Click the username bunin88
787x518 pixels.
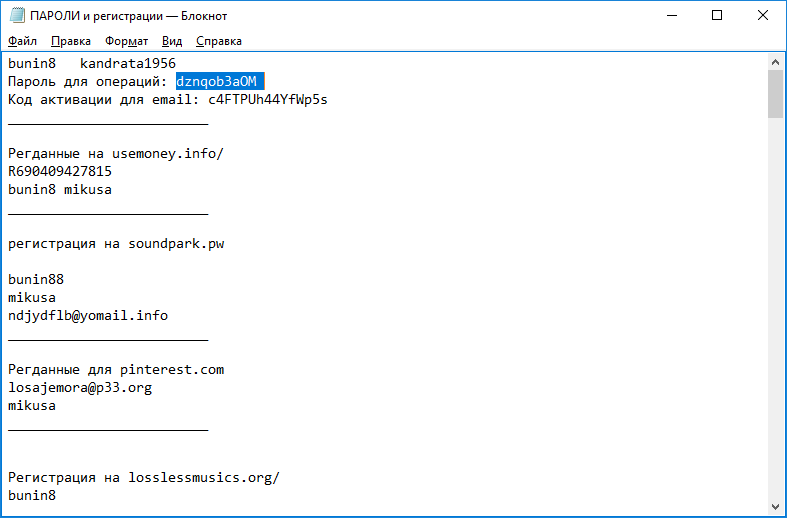(x=36, y=279)
